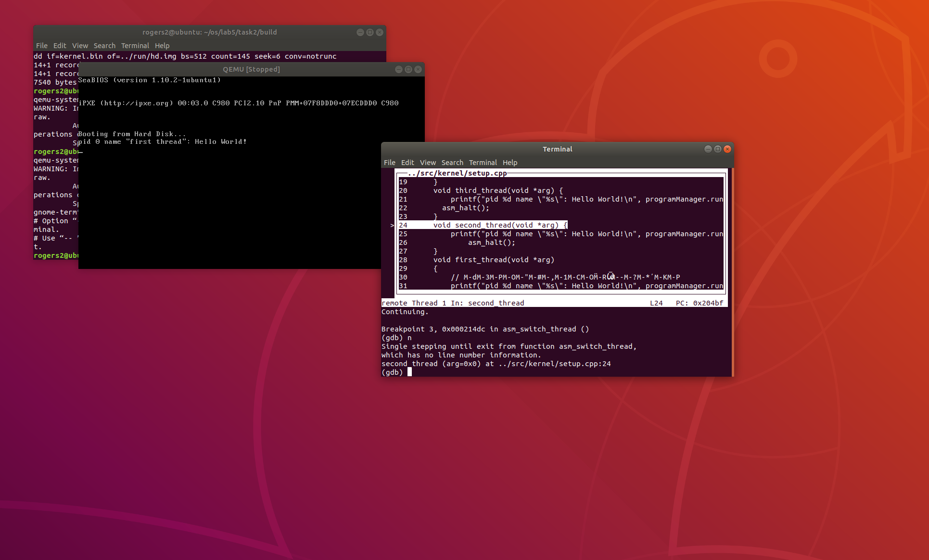The height and width of the screenshot is (560, 929).
Task: Open View menu in GDB Terminal
Action: coord(428,163)
